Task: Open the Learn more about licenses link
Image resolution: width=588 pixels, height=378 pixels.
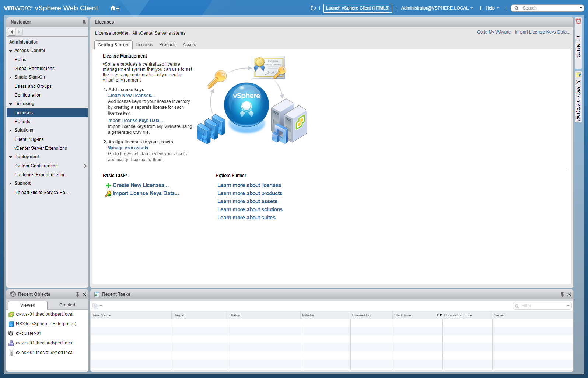Action: coord(249,185)
